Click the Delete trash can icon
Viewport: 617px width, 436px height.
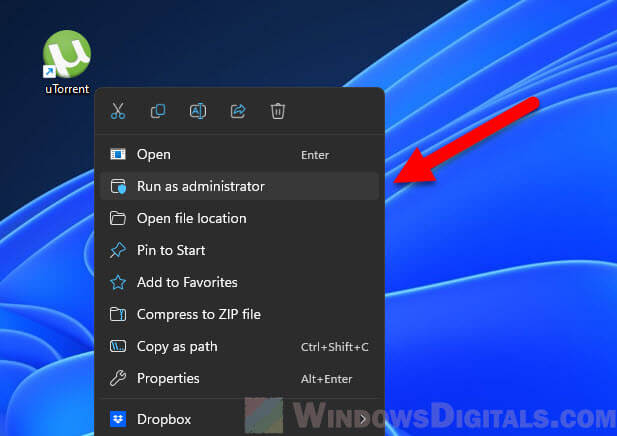click(x=278, y=111)
